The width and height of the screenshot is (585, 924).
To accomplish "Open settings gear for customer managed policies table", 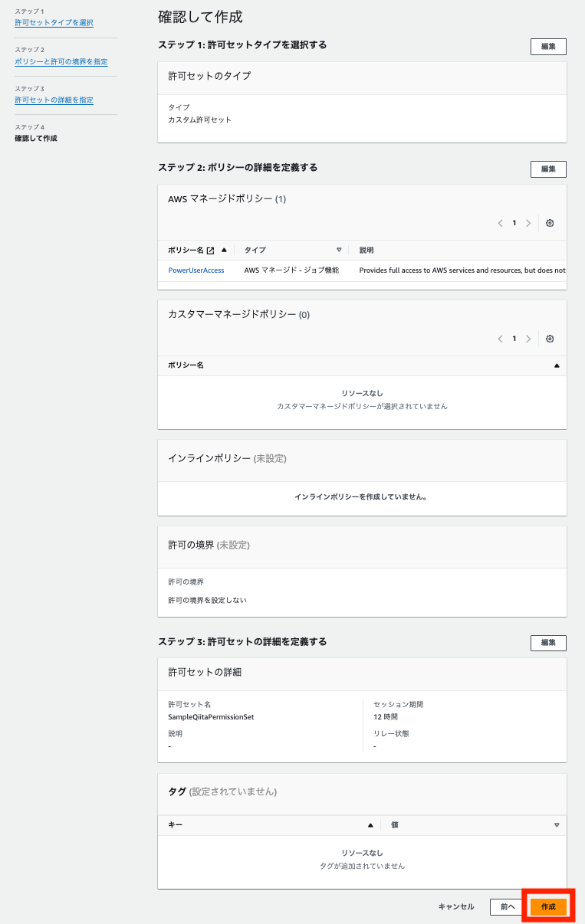I will pos(550,339).
